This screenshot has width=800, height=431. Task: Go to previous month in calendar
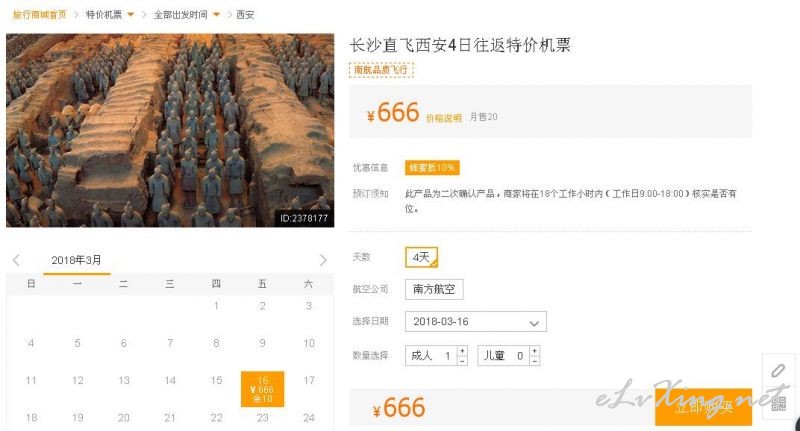16,260
